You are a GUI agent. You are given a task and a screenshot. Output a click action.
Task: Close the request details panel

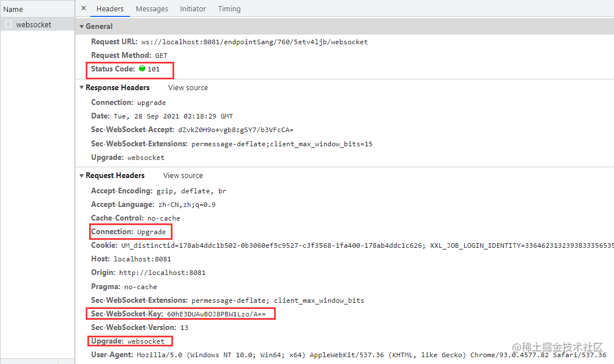click(83, 8)
